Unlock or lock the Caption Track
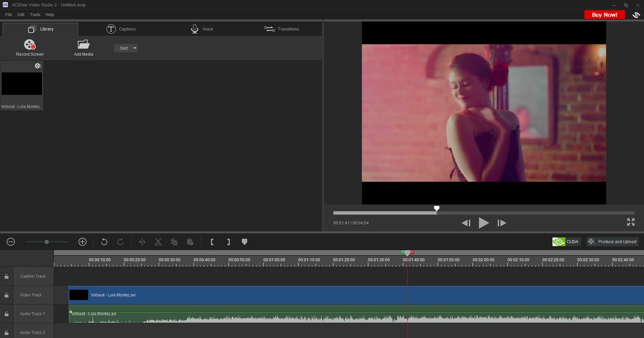The image size is (644, 338). click(6, 277)
